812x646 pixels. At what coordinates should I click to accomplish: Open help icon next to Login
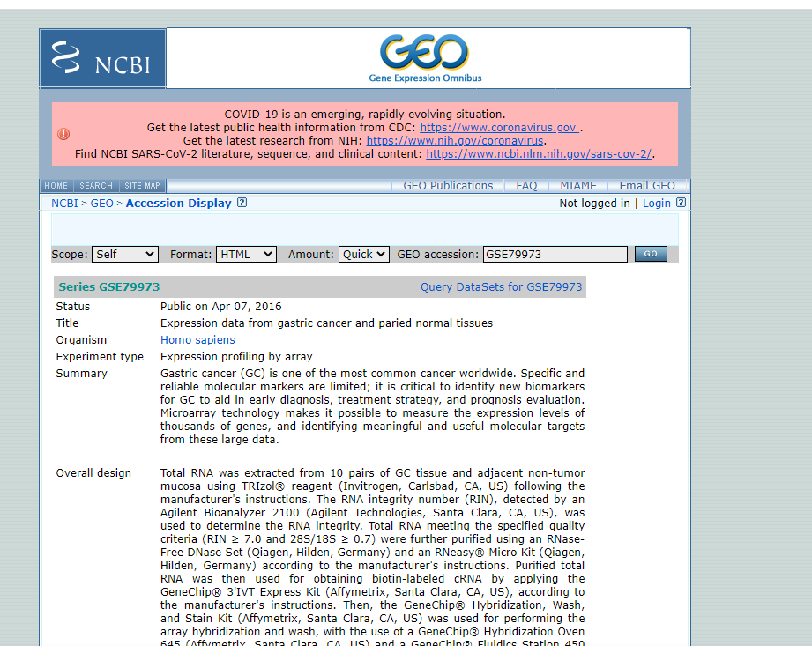[x=683, y=203]
